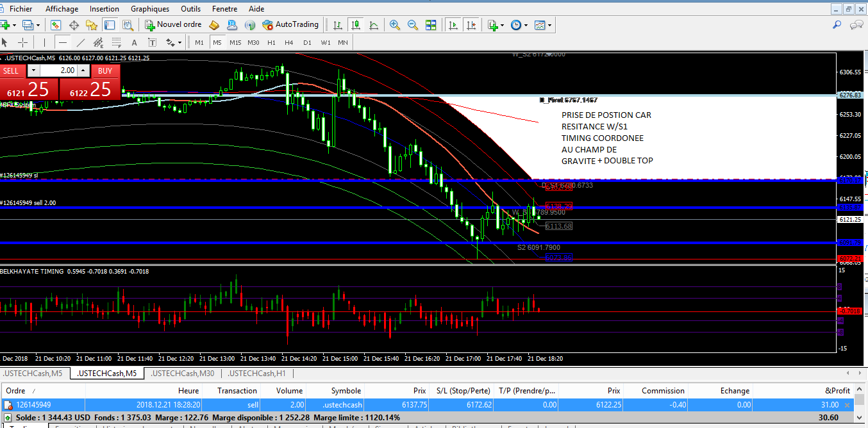The height and width of the screenshot is (428, 868).
Task: Switch to candlestick chart mode
Action: (356, 25)
